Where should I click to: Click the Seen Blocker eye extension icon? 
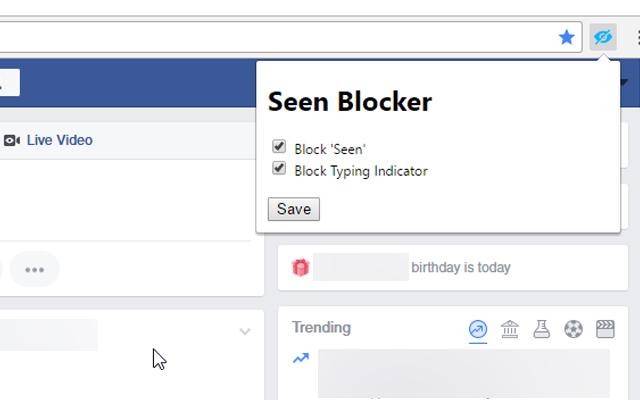click(x=602, y=37)
